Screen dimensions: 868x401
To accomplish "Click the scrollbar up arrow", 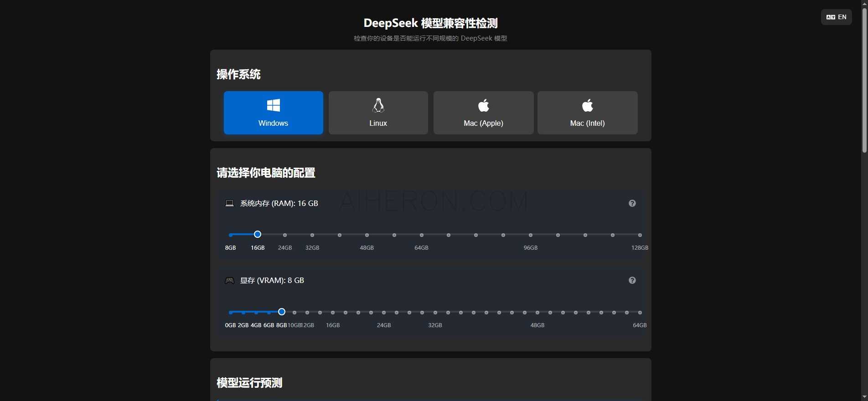I will pyautogui.click(x=864, y=3).
